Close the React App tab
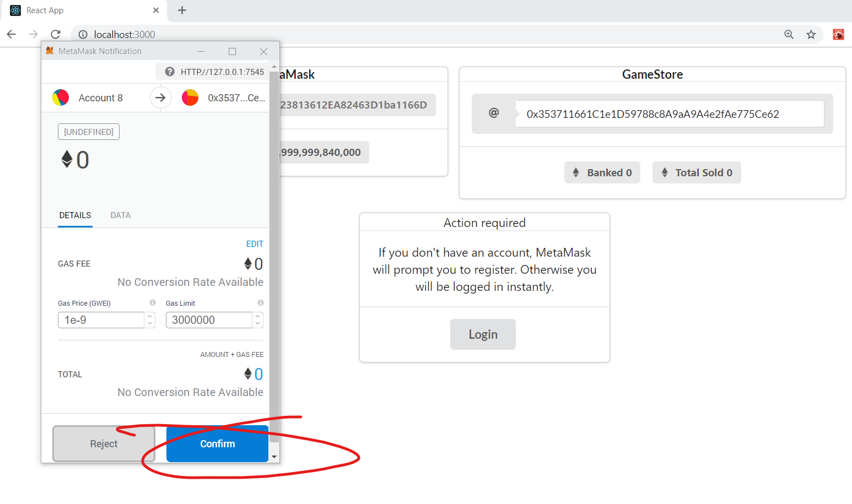 pos(156,10)
